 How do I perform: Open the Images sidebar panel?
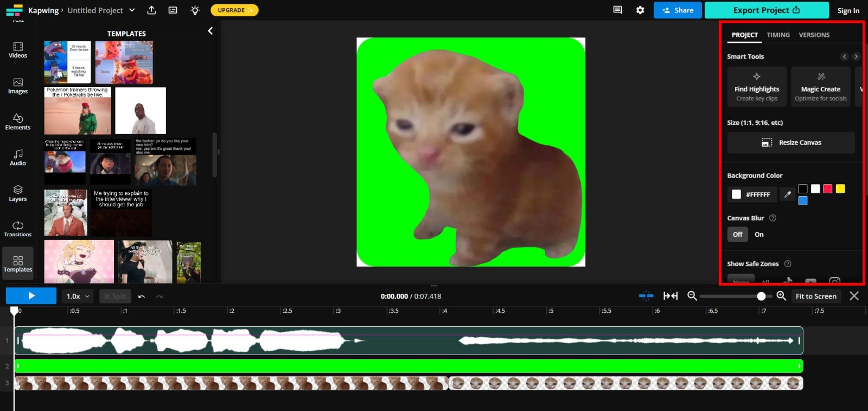click(18, 86)
